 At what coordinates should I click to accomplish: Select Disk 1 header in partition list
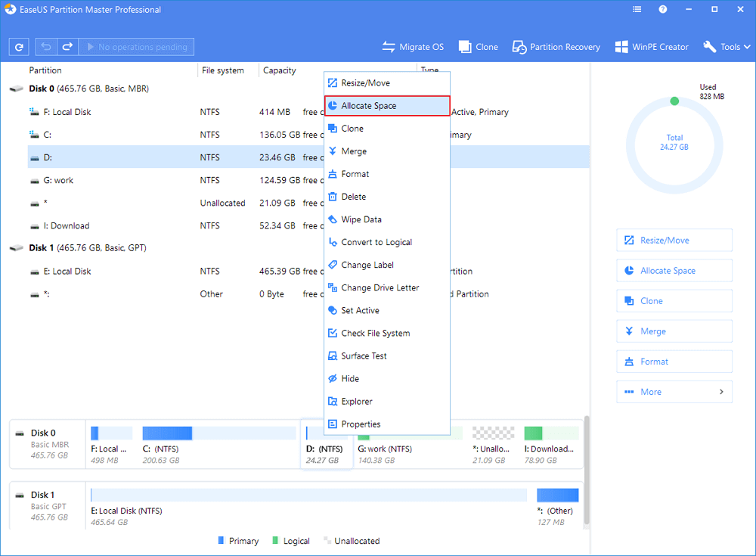click(78, 248)
